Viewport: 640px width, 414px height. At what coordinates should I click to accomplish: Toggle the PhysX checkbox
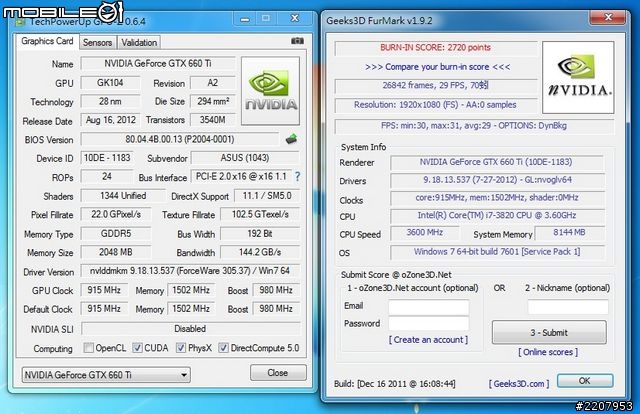(x=181, y=348)
